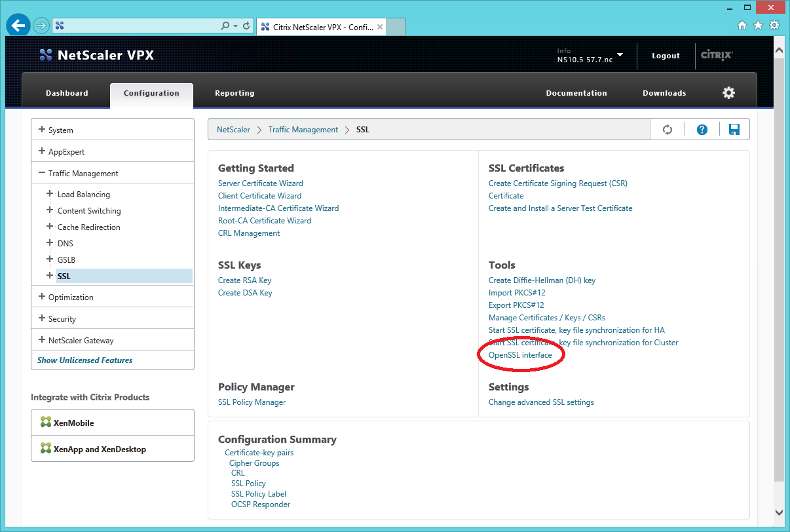Click Import PKCS#12 link
Viewport: 790px width, 532px height.
pyautogui.click(x=517, y=293)
